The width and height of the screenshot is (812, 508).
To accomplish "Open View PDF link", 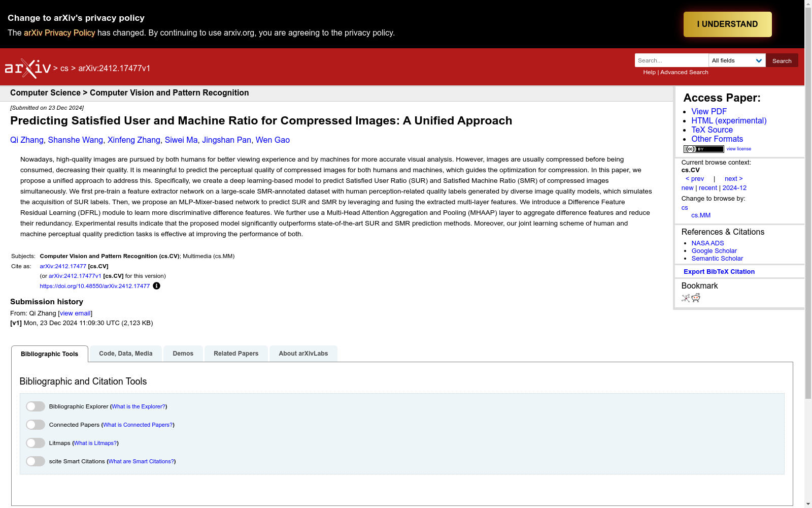I will click(709, 112).
